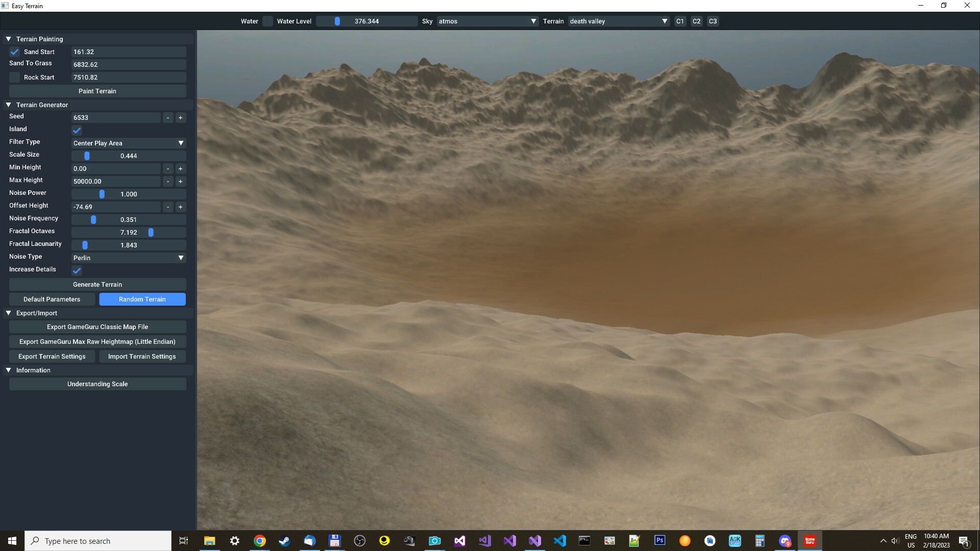Open OBS Studio from the taskbar
The image size is (980, 551).
coord(360,540)
